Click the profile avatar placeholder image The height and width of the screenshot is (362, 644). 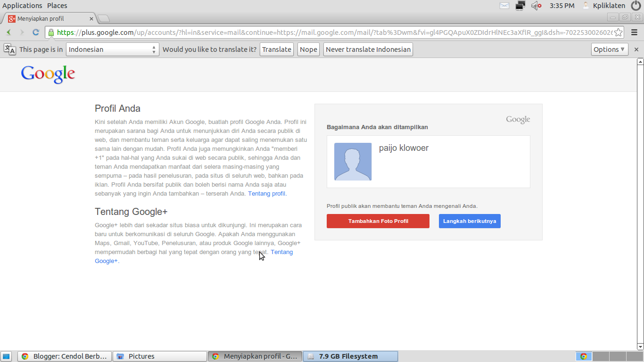pos(353,162)
